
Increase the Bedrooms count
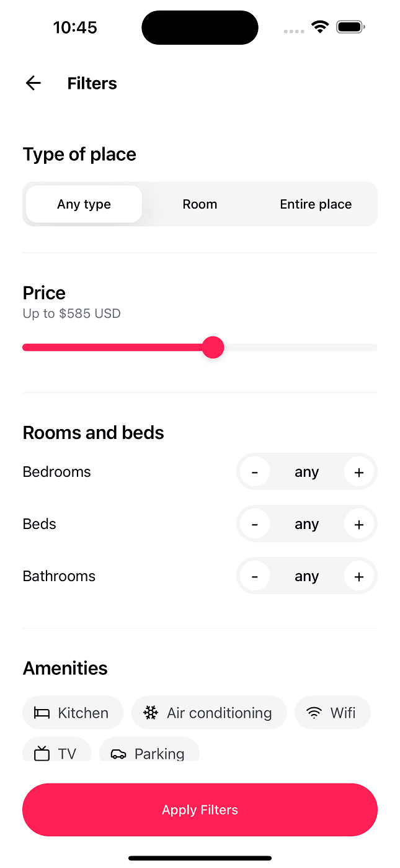pyautogui.click(x=358, y=472)
